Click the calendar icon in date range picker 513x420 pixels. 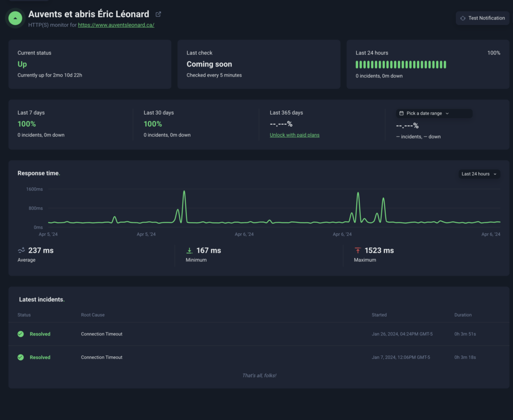(x=401, y=114)
